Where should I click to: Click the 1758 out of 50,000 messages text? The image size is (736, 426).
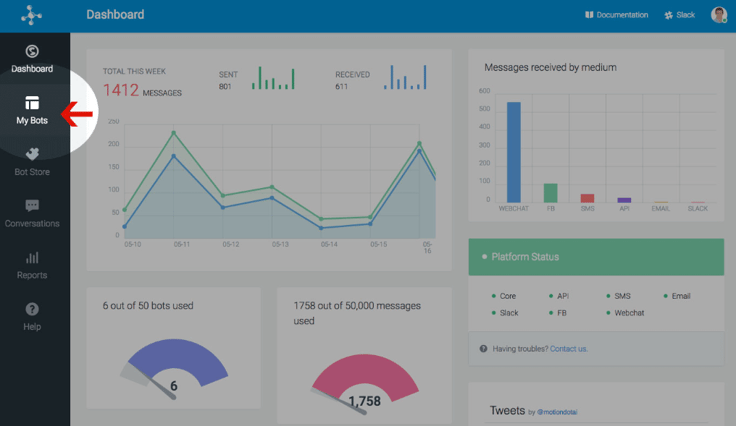coord(357,313)
